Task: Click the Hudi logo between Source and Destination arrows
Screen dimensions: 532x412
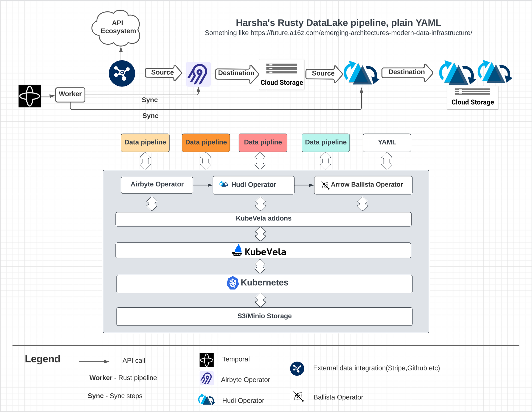Action: 361,73
